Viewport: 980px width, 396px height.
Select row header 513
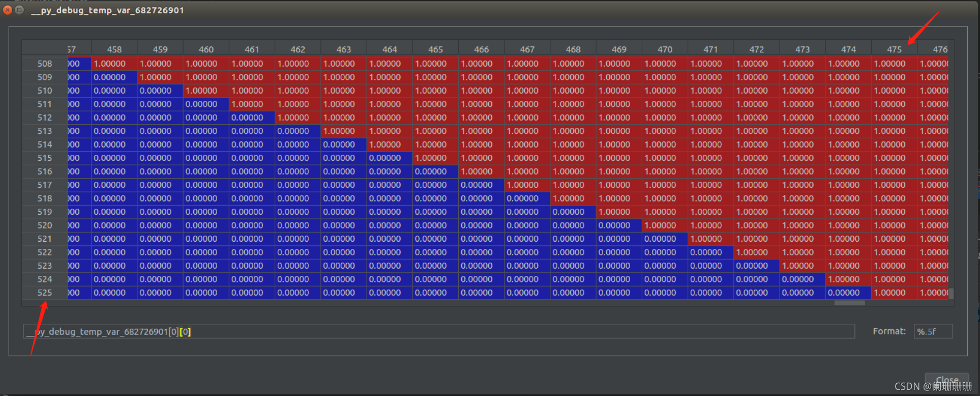(45, 131)
